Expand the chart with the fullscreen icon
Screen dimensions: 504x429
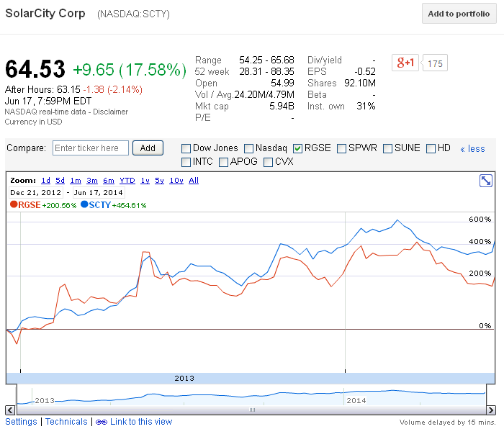486,181
